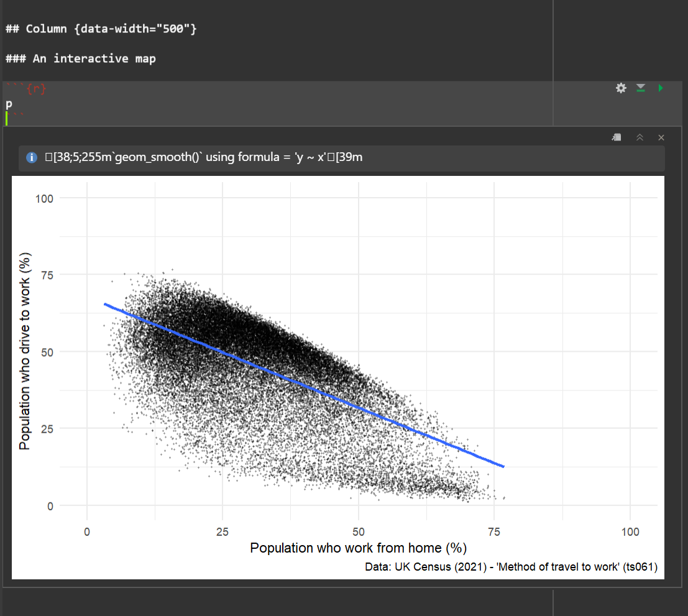Show chunk output in new window

coord(617,137)
